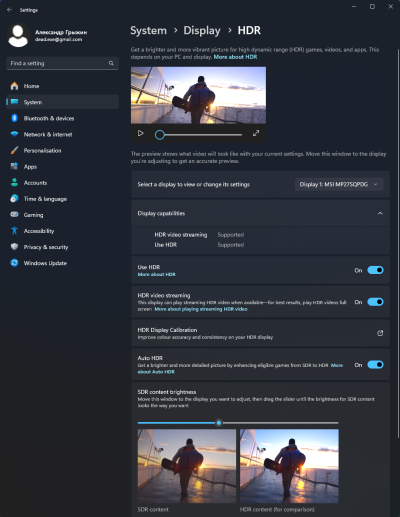Click the More about HDR link under Use HDR
This screenshot has width=400, height=517.
(157, 274)
